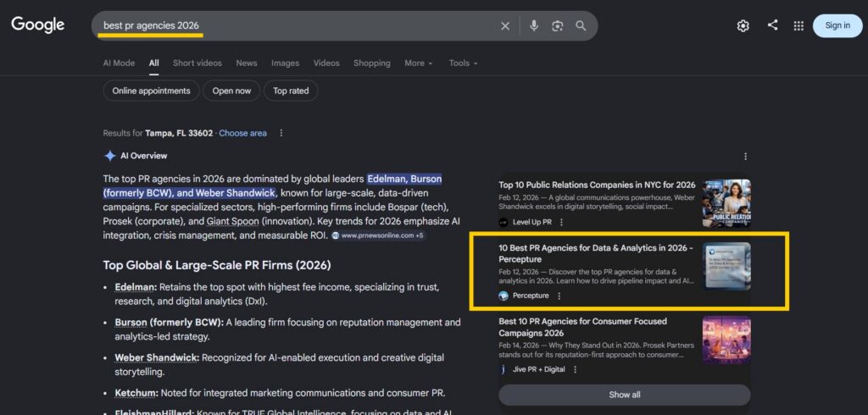
Task: Open Google apps grid icon
Action: click(x=798, y=26)
